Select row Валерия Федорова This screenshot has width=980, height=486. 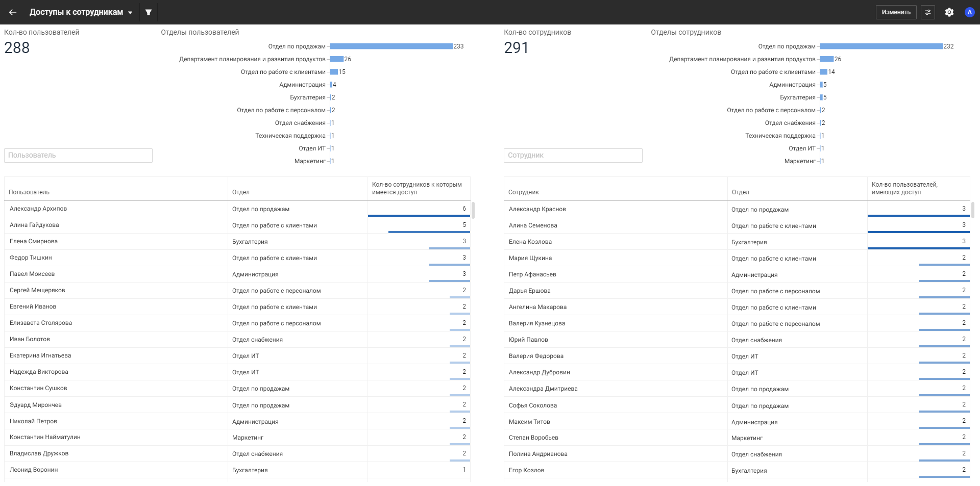(737, 356)
